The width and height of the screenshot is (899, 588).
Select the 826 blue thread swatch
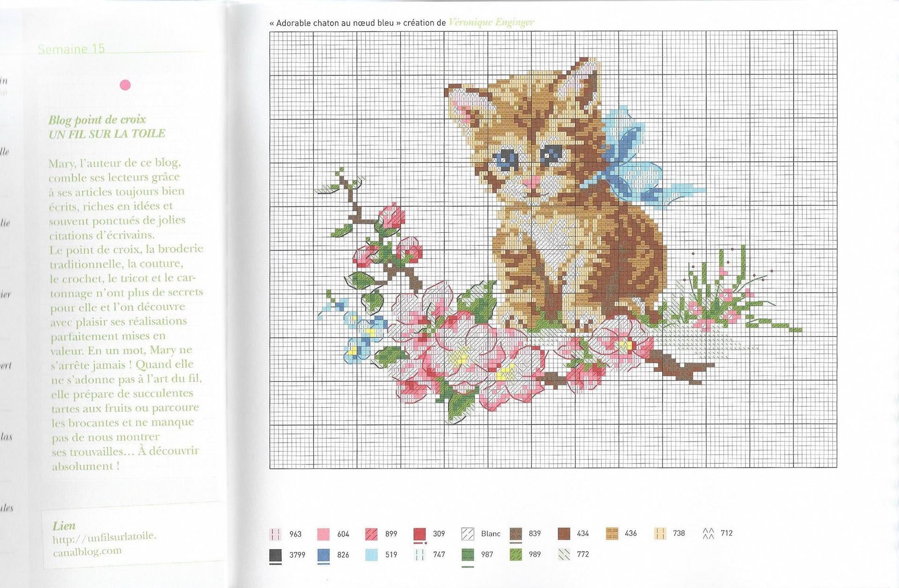coord(324,556)
